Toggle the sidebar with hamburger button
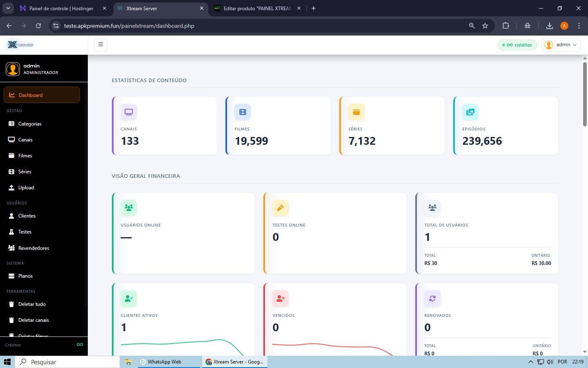 coord(100,45)
